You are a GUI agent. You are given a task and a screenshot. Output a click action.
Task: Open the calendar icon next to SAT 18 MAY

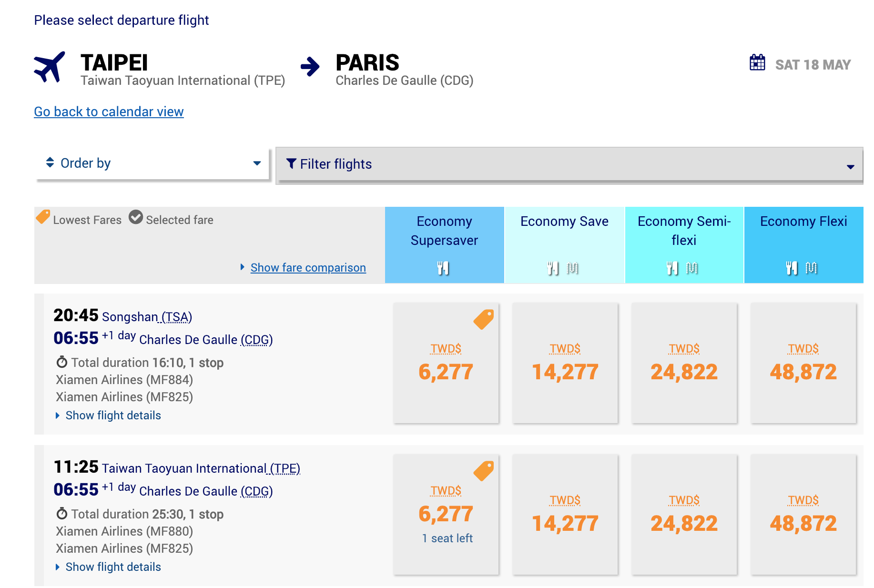pos(757,62)
